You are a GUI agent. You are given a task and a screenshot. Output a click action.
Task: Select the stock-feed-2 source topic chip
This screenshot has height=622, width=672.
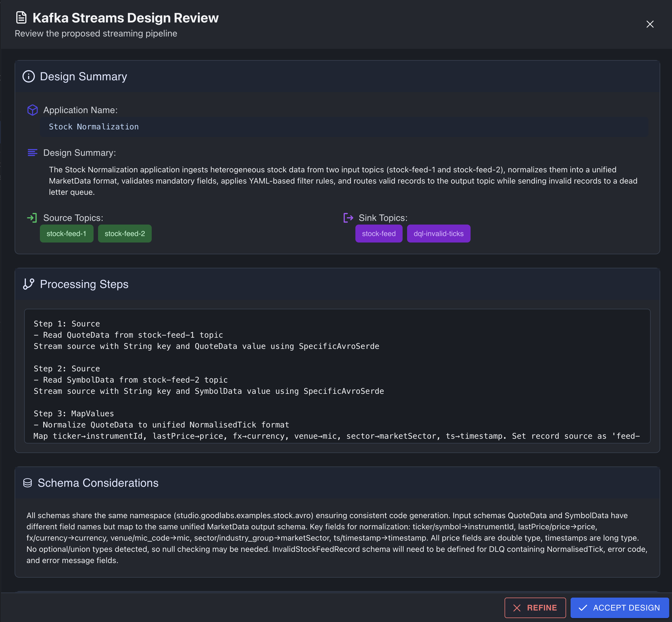coord(125,234)
